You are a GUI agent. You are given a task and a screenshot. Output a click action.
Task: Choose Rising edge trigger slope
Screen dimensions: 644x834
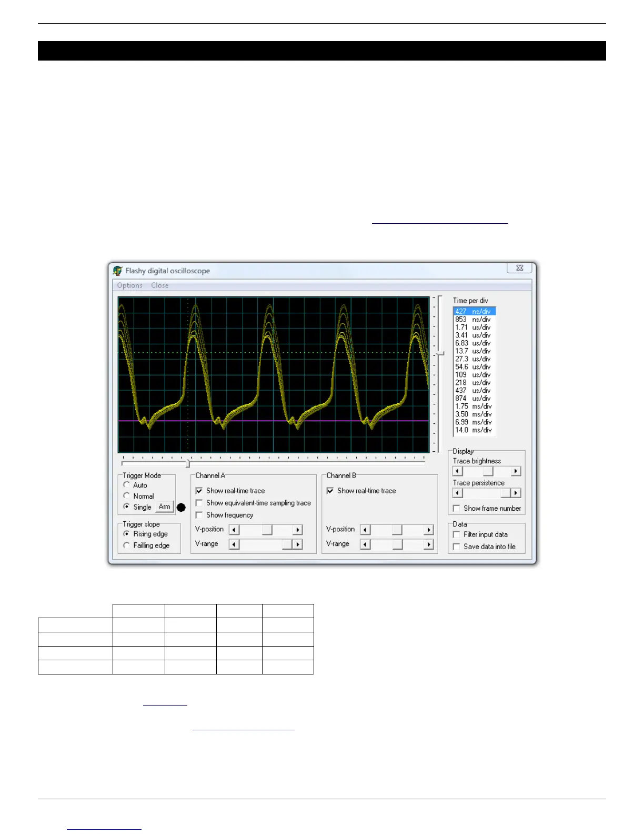coord(145,534)
